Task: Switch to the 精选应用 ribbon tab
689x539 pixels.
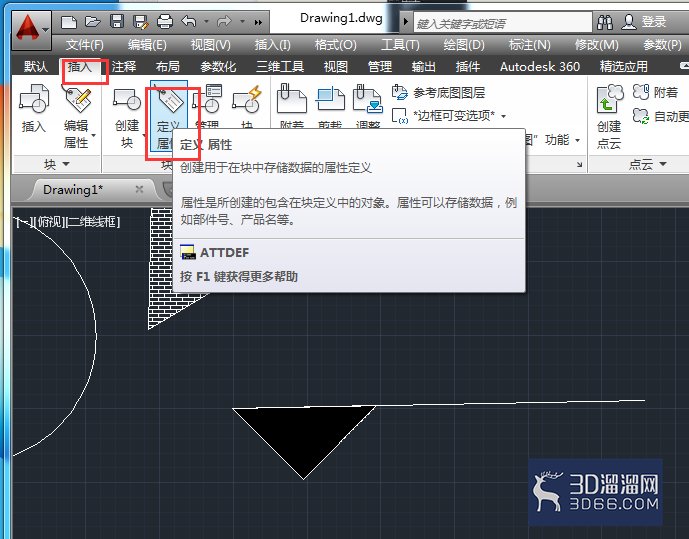Action: click(624, 67)
